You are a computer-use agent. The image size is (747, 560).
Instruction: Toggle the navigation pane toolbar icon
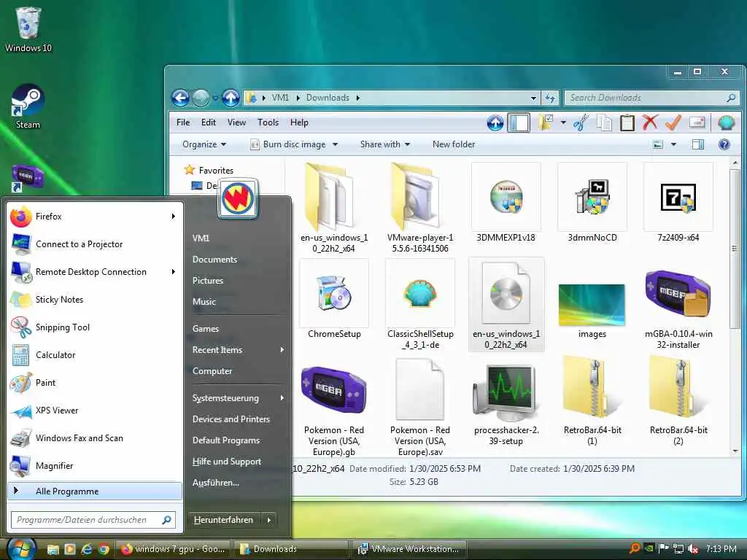(519, 122)
